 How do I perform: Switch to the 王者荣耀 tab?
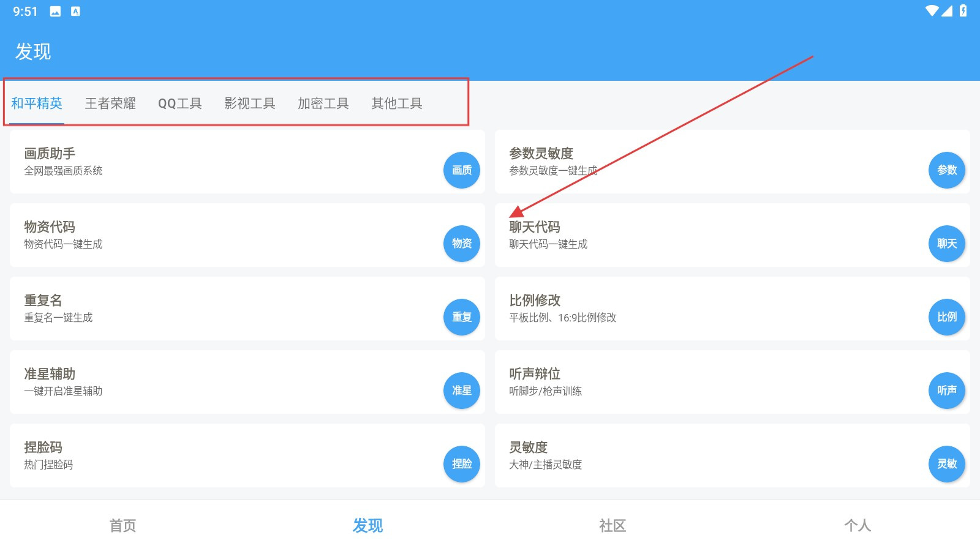click(x=111, y=103)
